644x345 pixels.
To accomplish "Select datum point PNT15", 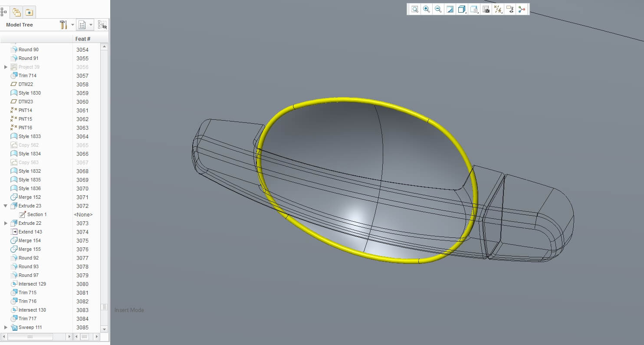I will [25, 119].
